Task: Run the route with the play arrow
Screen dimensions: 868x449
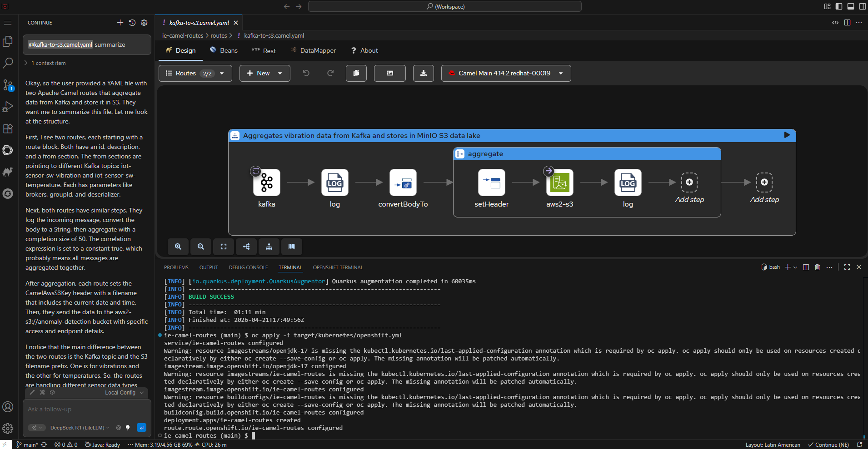Action: point(787,135)
